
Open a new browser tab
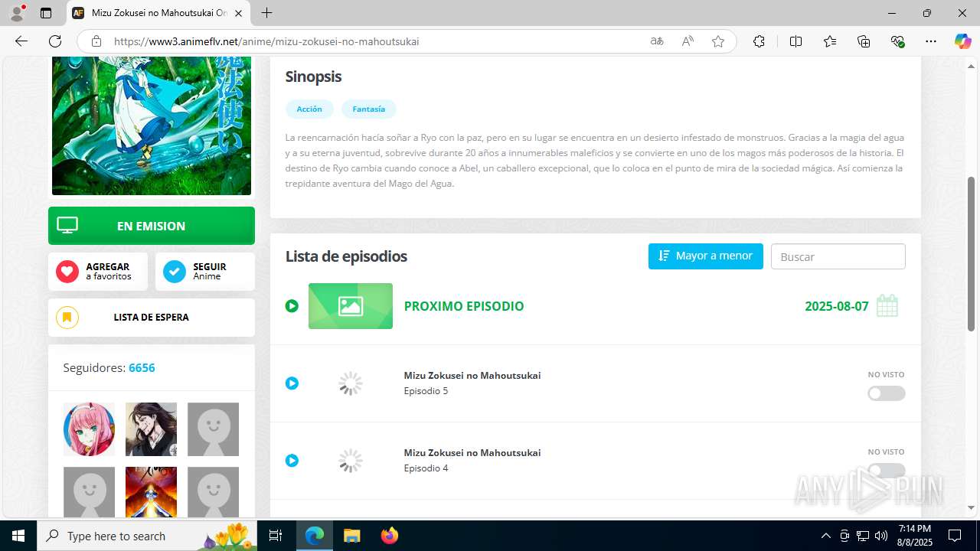click(x=266, y=13)
